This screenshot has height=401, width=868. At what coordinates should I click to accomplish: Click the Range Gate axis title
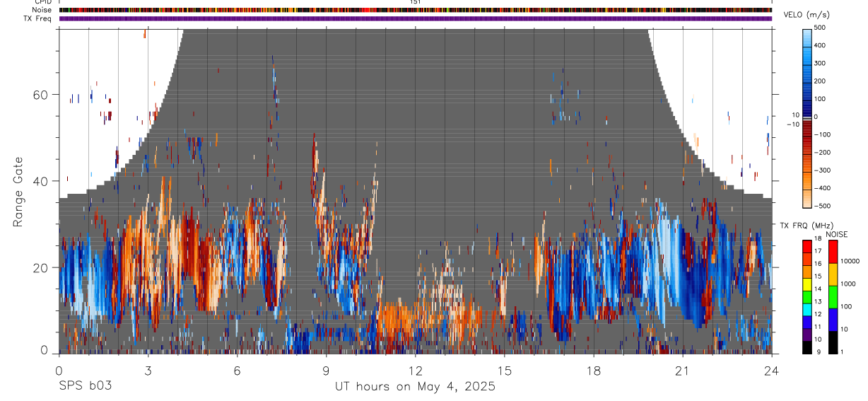18,192
